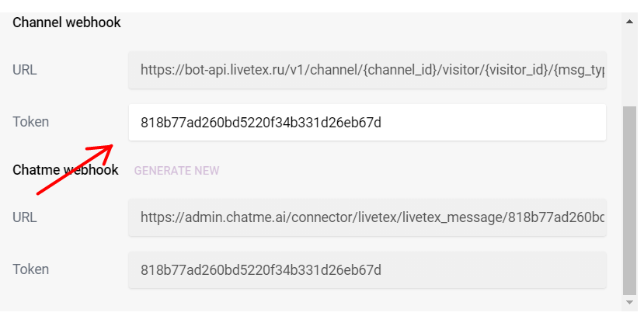Click the Chatme webhook heading
Viewport: 644px width, 316px height.
[66, 170]
